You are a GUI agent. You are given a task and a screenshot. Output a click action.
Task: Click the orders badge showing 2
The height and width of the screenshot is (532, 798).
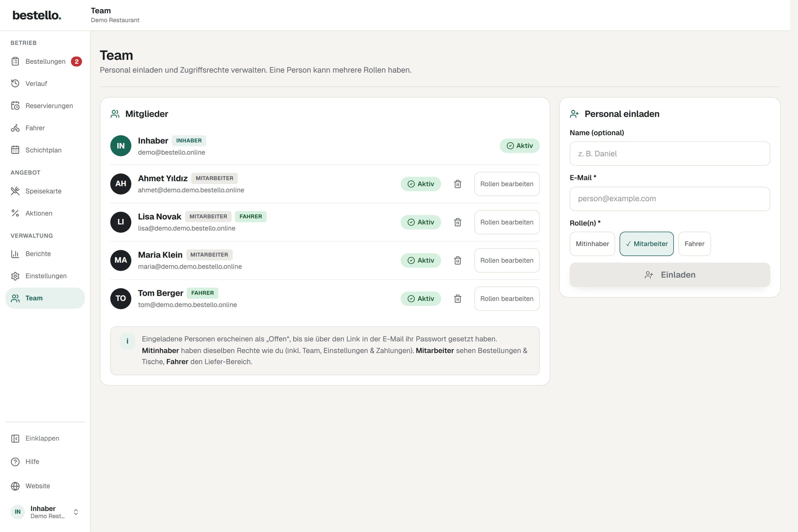click(76, 62)
